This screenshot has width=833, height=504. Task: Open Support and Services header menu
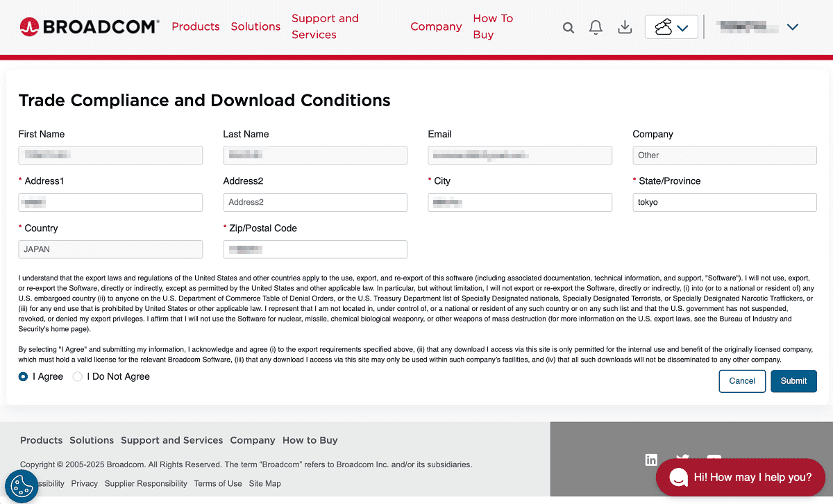325,26
